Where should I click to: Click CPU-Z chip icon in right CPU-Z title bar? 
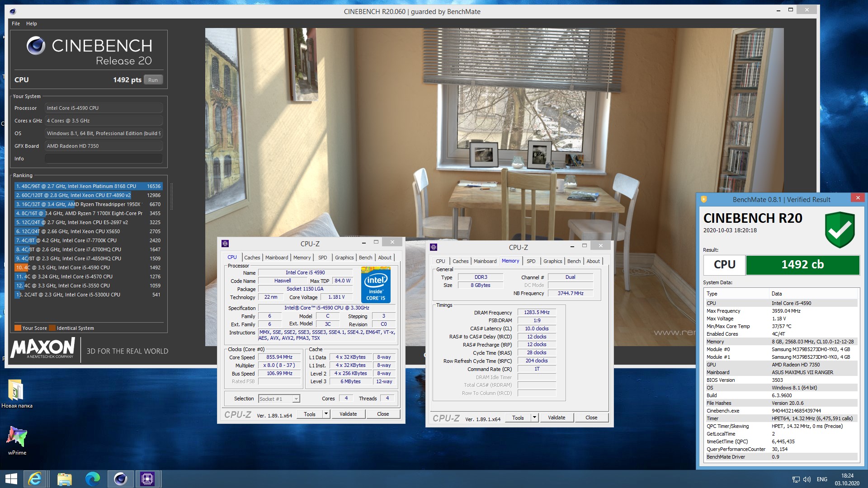coord(434,247)
